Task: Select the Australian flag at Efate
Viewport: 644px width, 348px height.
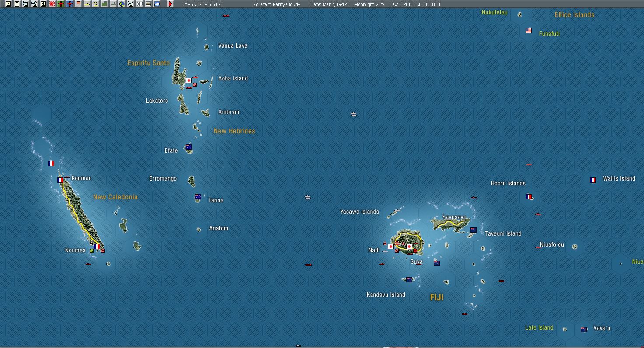Action: [x=189, y=147]
